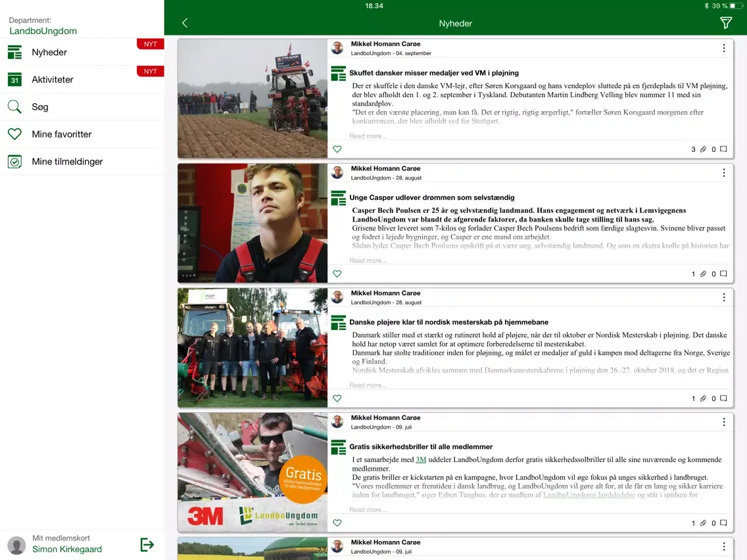Click author avatar on Danske pløjere post
Image resolution: width=747 pixels, height=560 pixels.
337,298
